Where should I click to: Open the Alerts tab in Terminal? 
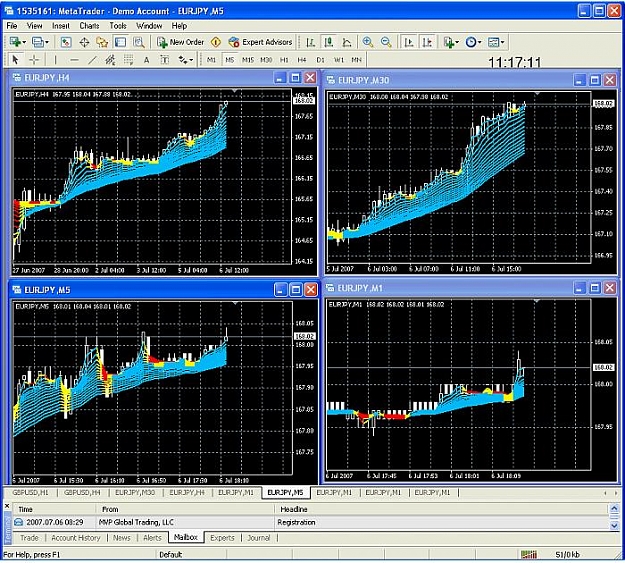(x=152, y=538)
